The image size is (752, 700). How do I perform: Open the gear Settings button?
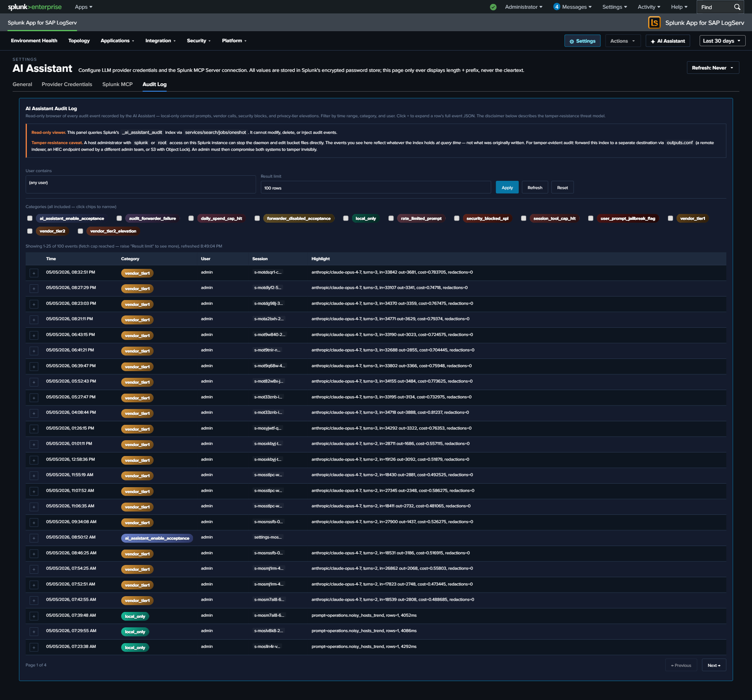pyautogui.click(x=582, y=41)
